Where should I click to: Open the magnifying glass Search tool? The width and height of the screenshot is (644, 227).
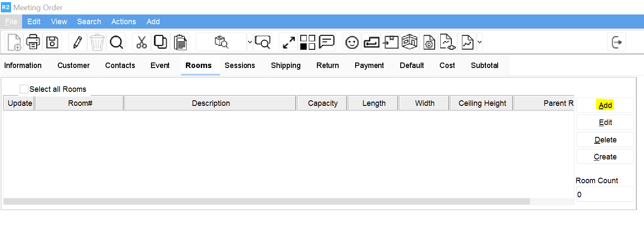tap(116, 42)
